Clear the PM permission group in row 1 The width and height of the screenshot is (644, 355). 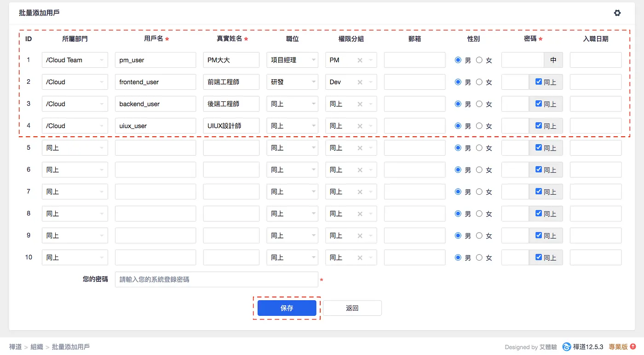[360, 60]
